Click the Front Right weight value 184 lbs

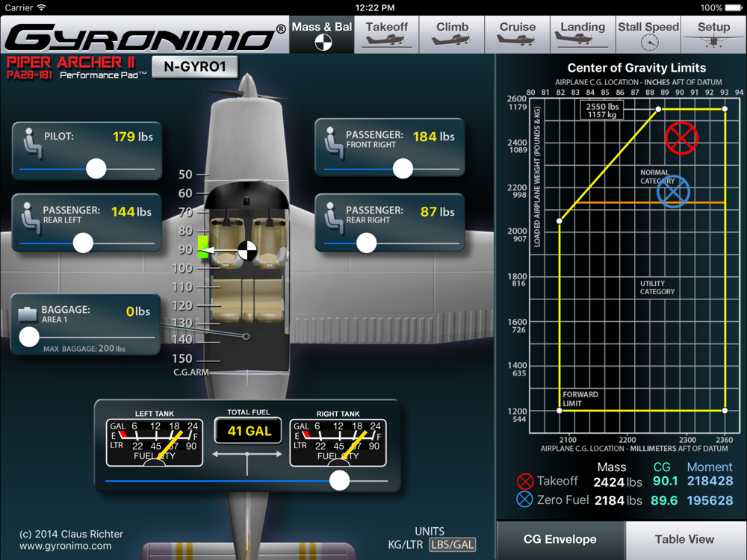(433, 137)
